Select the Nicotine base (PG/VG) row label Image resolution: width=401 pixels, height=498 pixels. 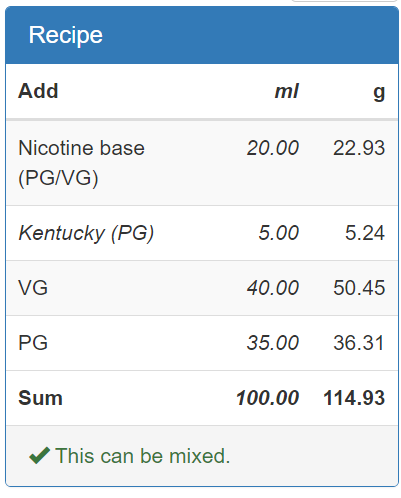point(82,163)
